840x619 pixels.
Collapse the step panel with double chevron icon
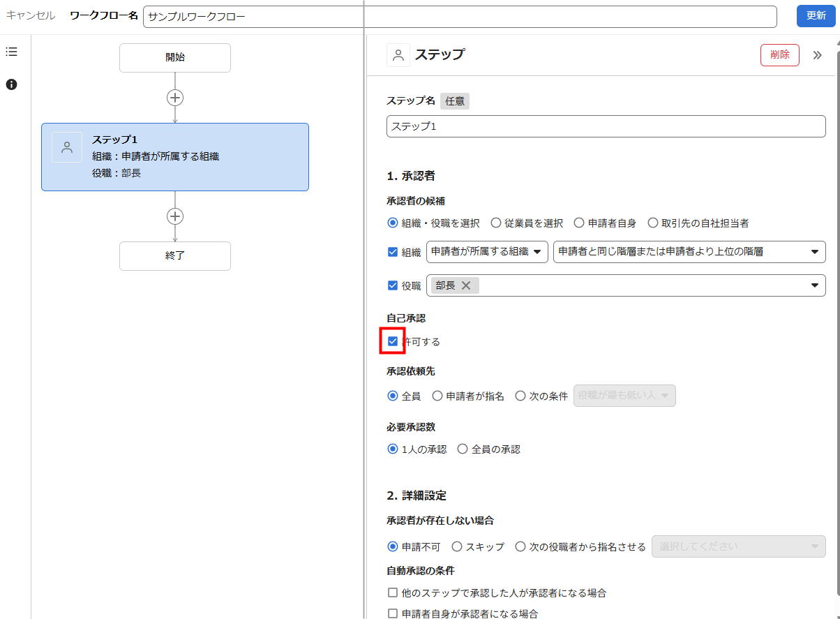pyautogui.click(x=817, y=55)
